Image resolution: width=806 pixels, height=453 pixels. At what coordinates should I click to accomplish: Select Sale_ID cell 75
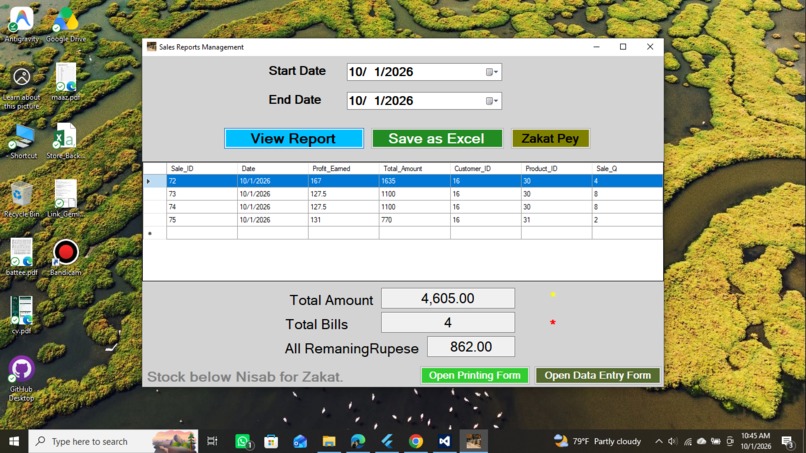tap(202, 220)
